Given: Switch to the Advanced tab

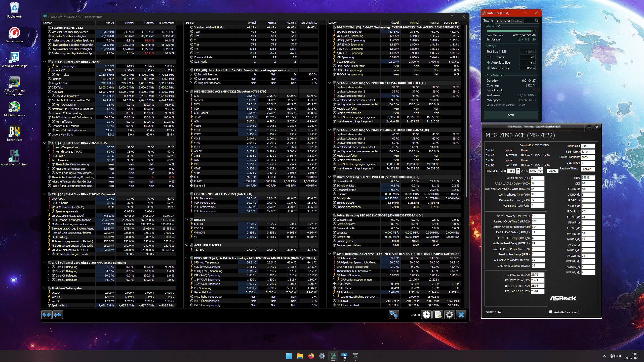Looking at the screenshot, I should pos(503,21).
